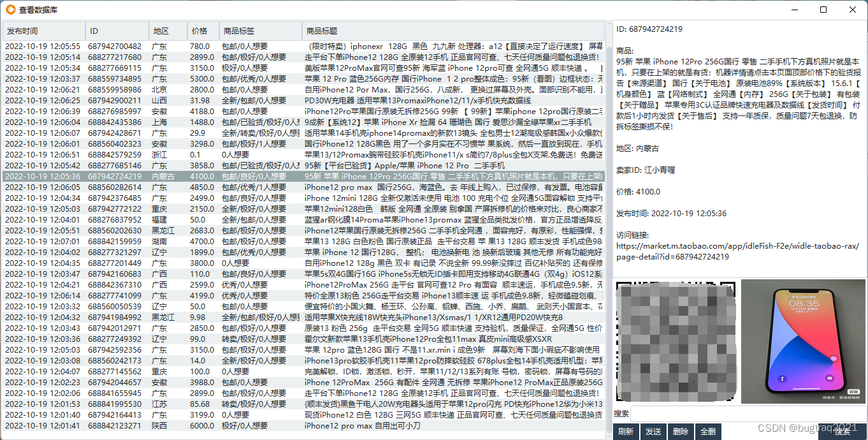868x440 pixels.
Task: Select row with ID 688842123271 from 陕西
Action: [303, 426]
